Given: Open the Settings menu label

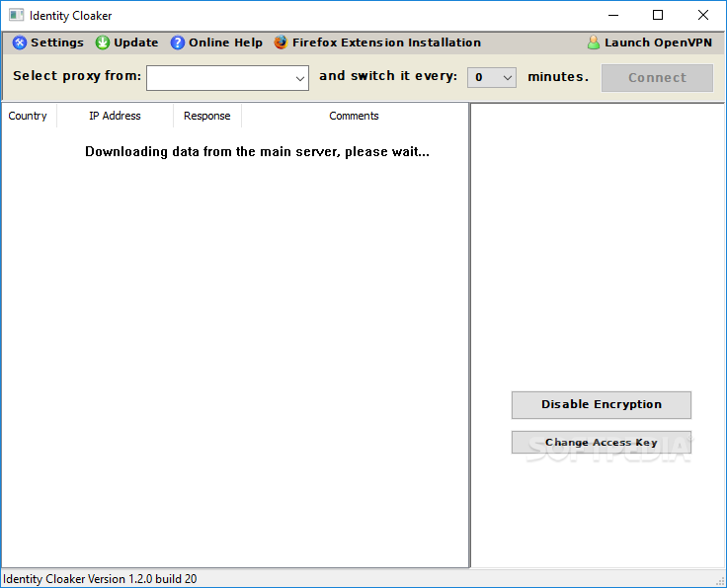Looking at the screenshot, I should pyautogui.click(x=57, y=42).
